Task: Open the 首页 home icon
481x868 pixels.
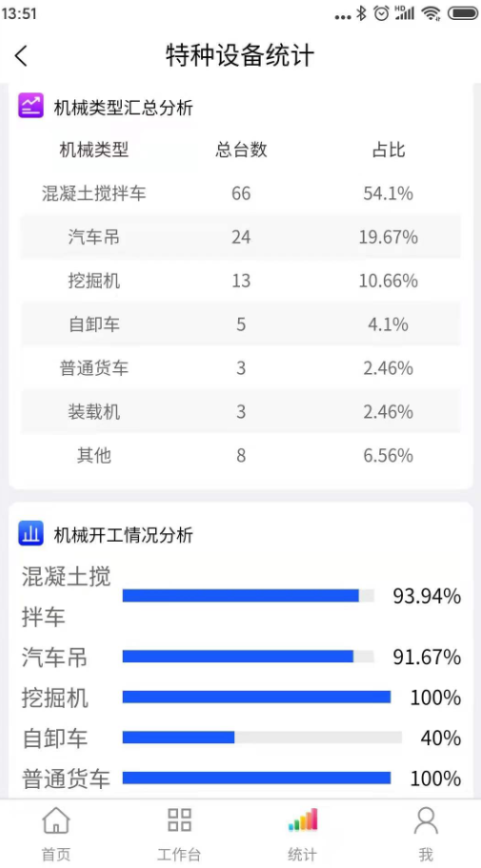Action: click(56, 820)
